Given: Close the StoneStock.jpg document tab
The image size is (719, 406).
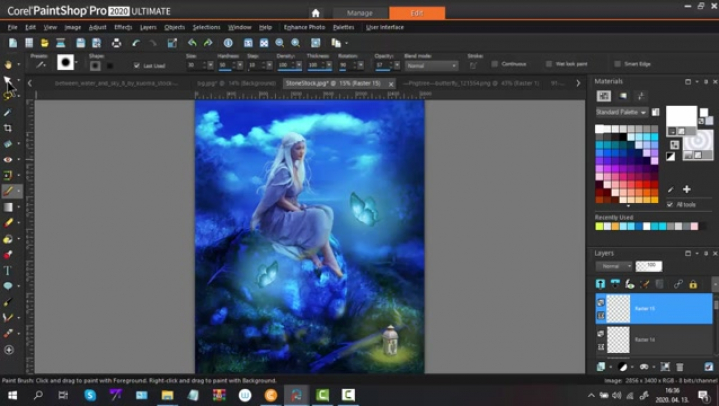Looking at the screenshot, I should click(x=391, y=83).
